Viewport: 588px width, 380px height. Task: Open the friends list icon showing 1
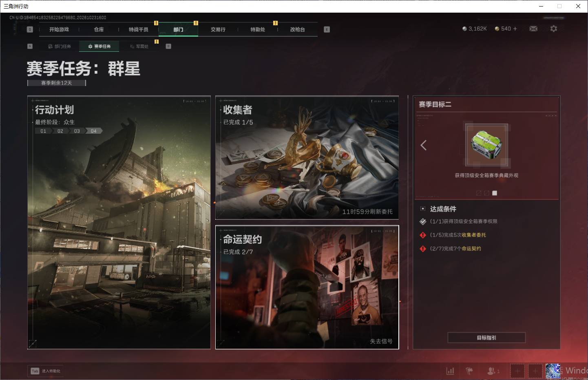493,371
